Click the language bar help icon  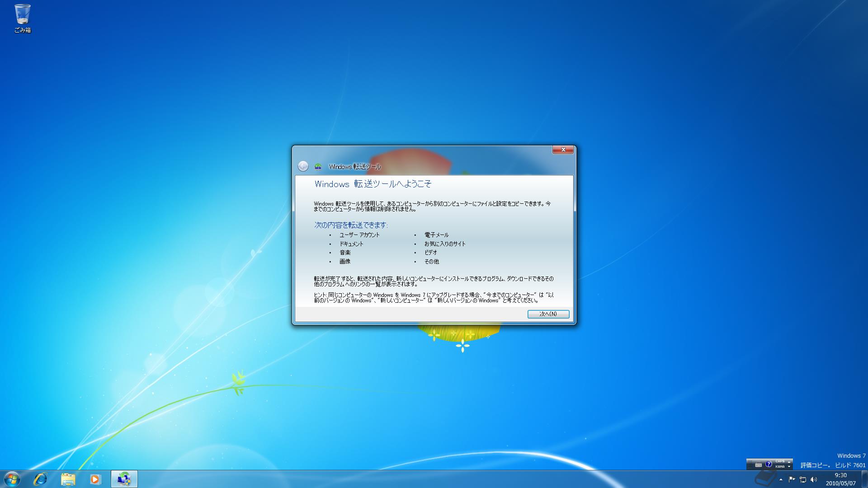[769, 464]
